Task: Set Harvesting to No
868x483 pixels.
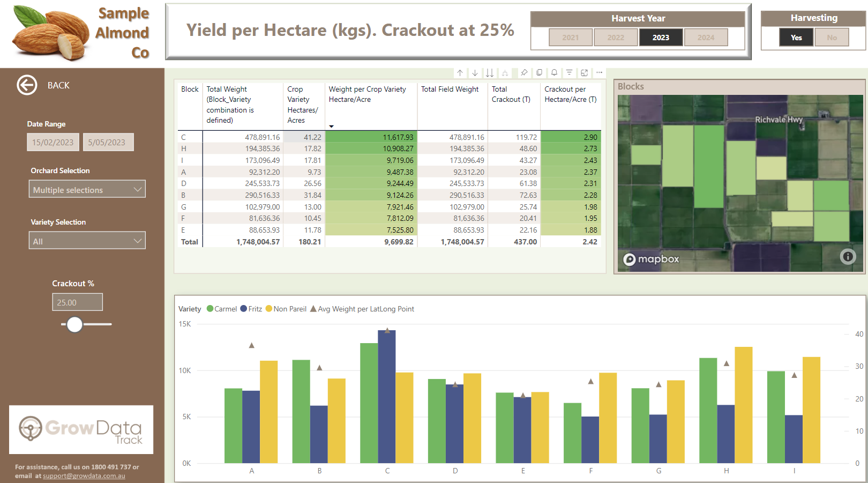Action: click(x=832, y=38)
